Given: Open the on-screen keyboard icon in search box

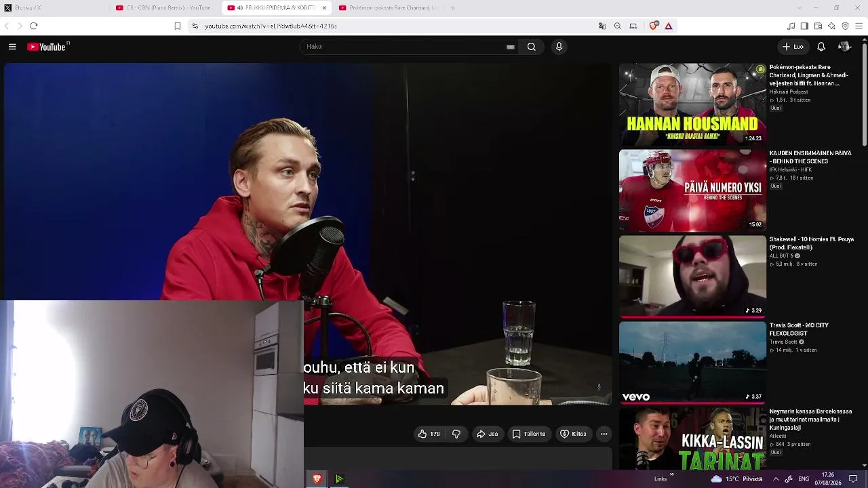Looking at the screenshot, I should (510, 47).
